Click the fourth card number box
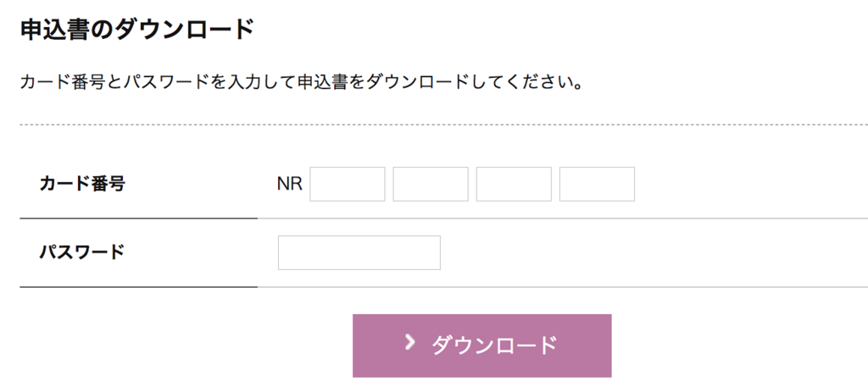This screenshot has height=392, width=868. [x=597, y=184]
